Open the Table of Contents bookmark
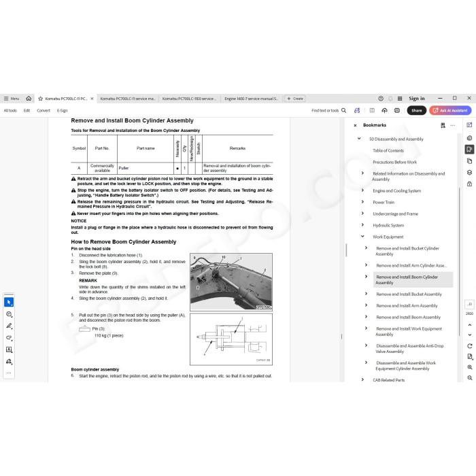The width and height of the screenshot is (476, 476). coord(388,150)
